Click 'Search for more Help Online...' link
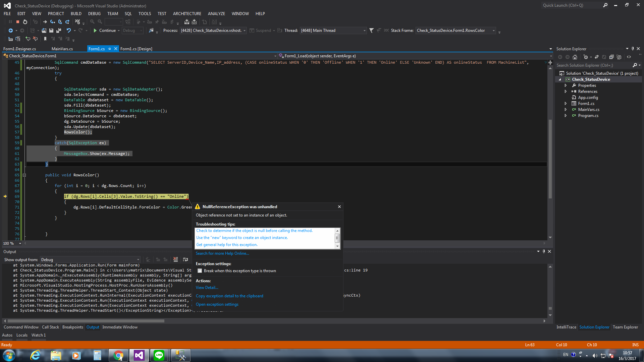 pos(222,253)
